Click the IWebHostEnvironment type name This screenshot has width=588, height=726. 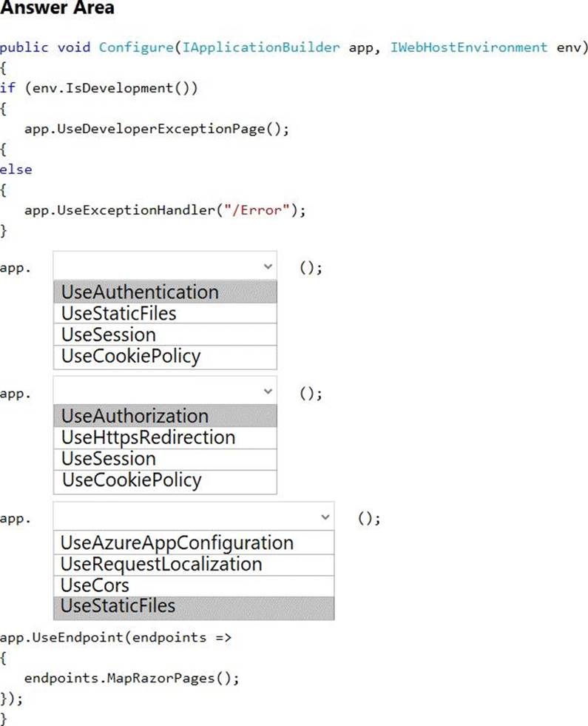(469, 47)
